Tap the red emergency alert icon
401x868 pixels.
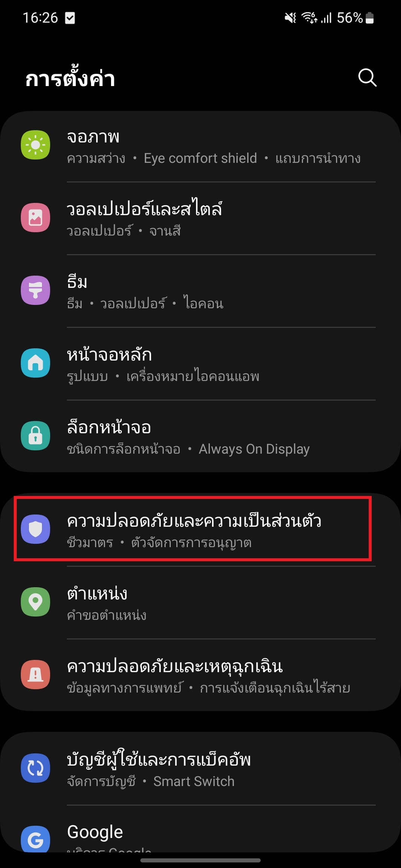click(35, 674)
